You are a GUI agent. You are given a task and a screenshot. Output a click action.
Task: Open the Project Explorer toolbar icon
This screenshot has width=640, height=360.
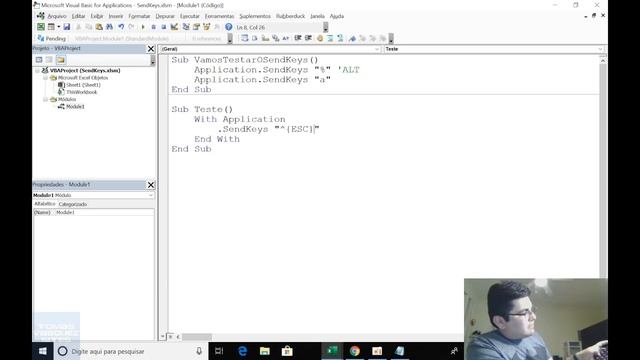[186, 27]
